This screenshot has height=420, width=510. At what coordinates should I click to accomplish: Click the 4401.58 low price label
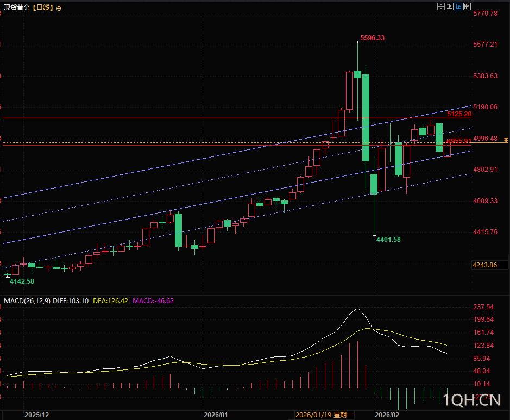tap(388, 240)
